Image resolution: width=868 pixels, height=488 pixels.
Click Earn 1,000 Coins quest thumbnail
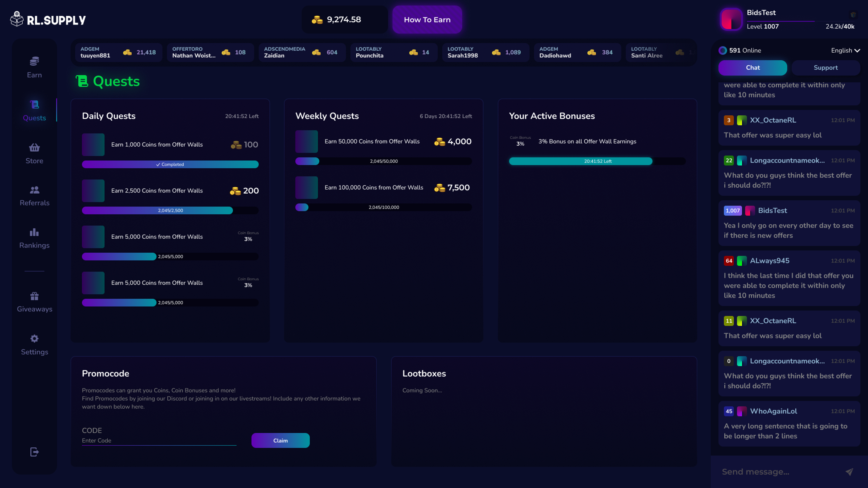93,145
